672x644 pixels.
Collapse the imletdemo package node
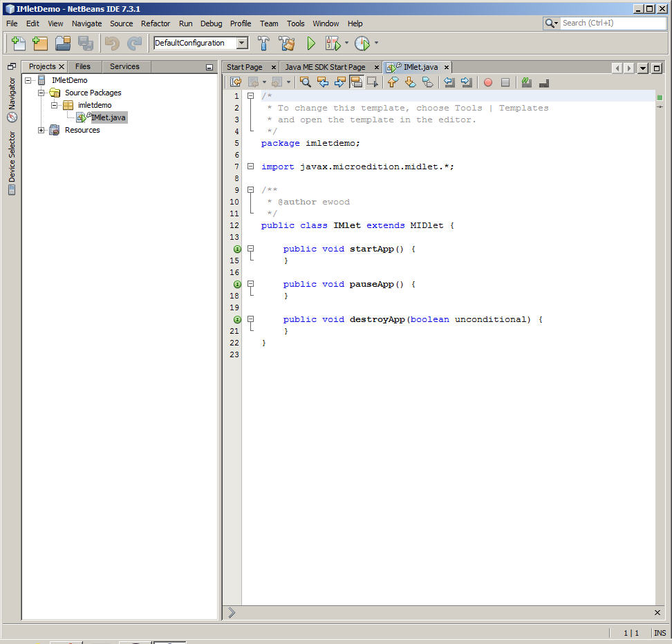tap(54, 105)
